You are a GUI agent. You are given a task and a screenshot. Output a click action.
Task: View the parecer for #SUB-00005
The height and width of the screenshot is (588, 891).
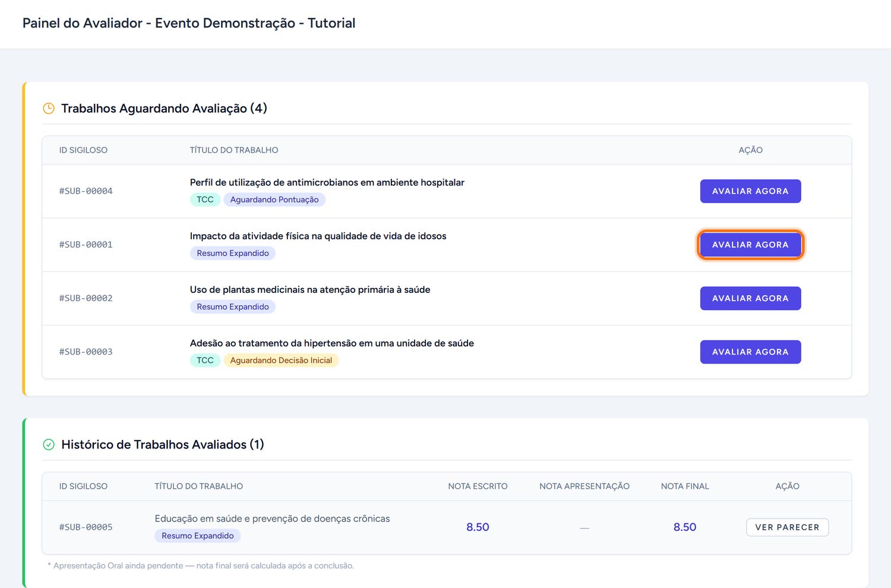(x=787, y=527)
